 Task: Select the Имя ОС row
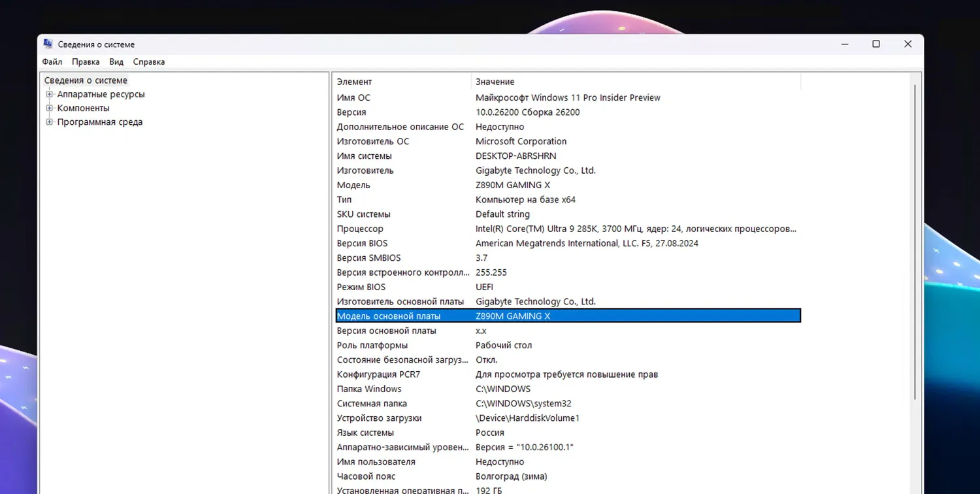(568, 98)
